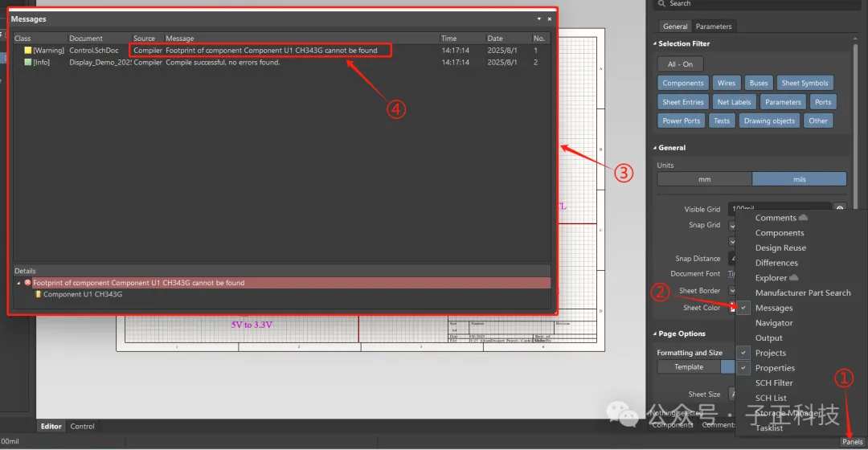Viewport: 868px width, 450px height.
Task: Choose Navigator from the Panels menu
Action: (800, 323)
